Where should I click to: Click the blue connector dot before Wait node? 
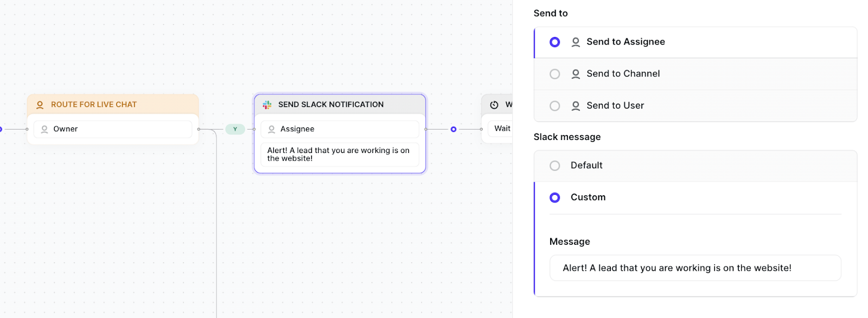tap(454, 129)
